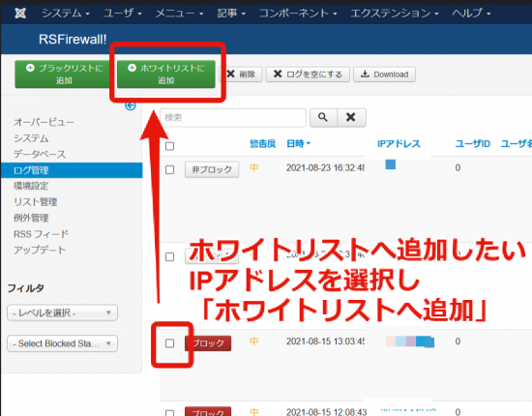Click 中 warning level in 2021-08-23 row
532x416 pixels.
click(x=254, y=168)
